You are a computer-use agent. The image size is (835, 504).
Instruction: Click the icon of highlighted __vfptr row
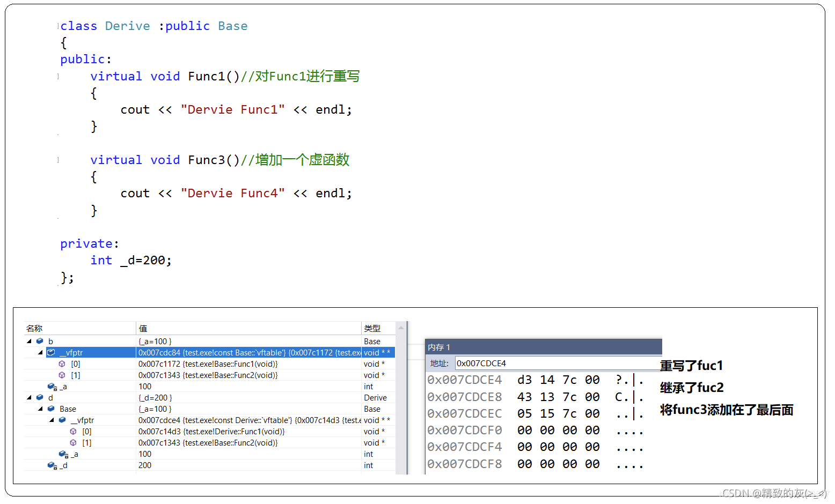[x=51, y=352]
